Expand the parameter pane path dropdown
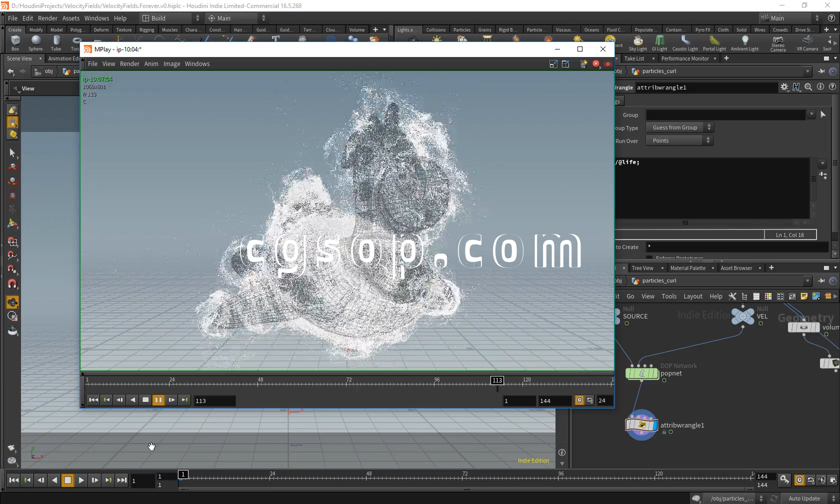This screenshot has height=504, width=840. (x=807, y=71)
